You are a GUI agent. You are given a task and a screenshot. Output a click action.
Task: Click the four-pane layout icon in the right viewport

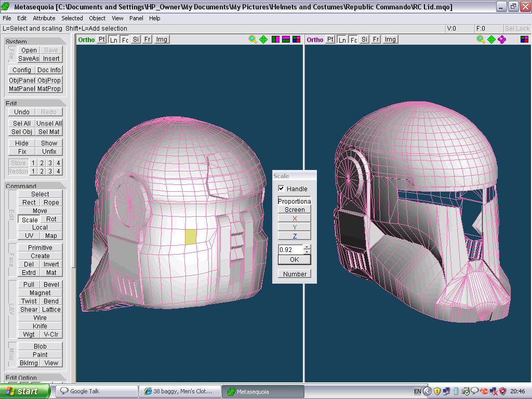[x=524, y=39]
